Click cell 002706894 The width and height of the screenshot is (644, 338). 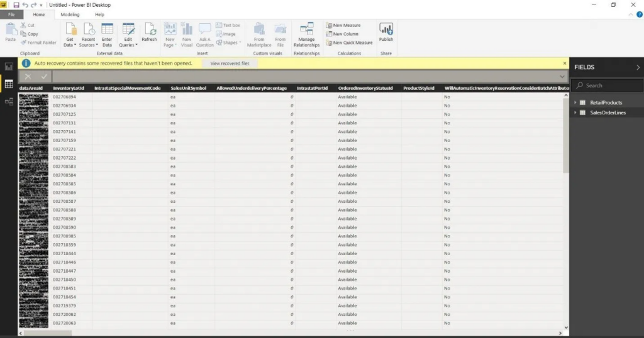pyautogui.click(x=65, y=97)
